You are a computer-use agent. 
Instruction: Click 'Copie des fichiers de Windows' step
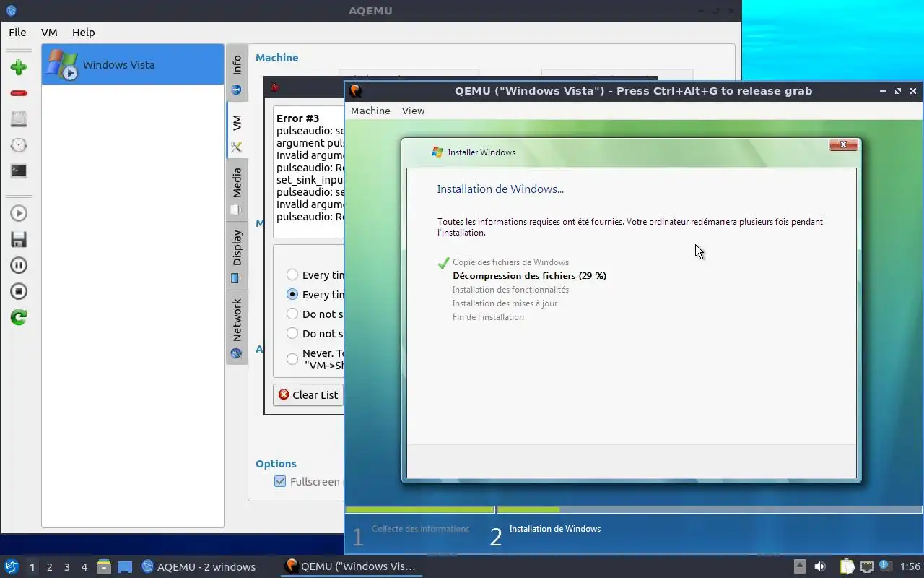tap(510, 262)
